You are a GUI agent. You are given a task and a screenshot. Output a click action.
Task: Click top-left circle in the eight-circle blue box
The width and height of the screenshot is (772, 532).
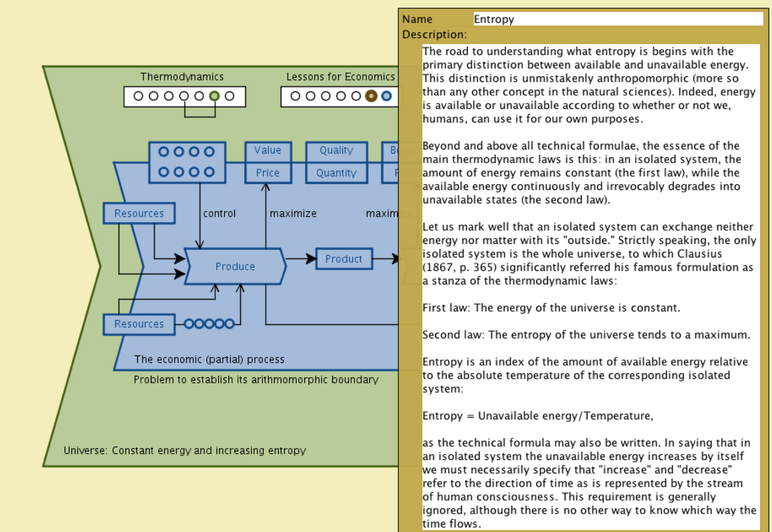click(x=163, y=152)
